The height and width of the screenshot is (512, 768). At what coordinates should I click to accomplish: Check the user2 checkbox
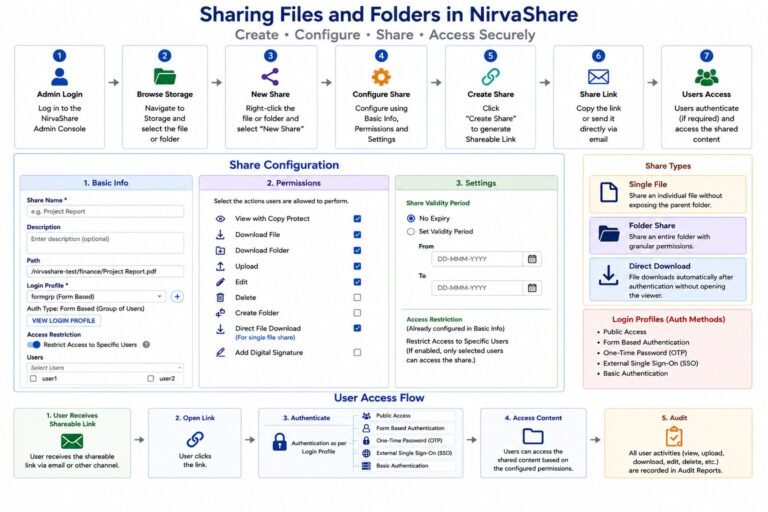tap(150, 378)
